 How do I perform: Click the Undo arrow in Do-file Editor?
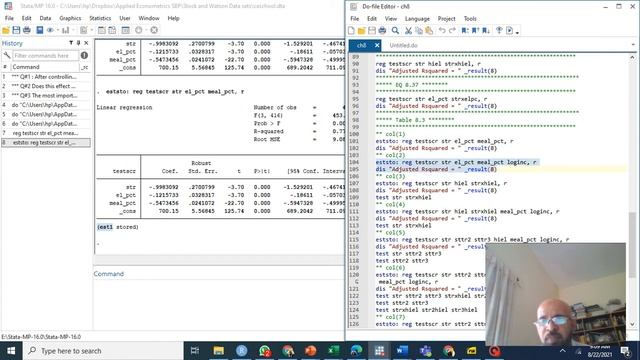click(x=442, y=31)
